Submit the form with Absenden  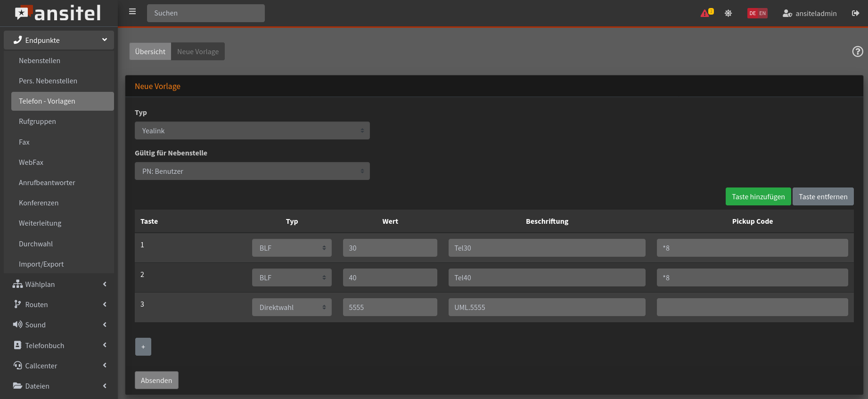tap(156, 380)
